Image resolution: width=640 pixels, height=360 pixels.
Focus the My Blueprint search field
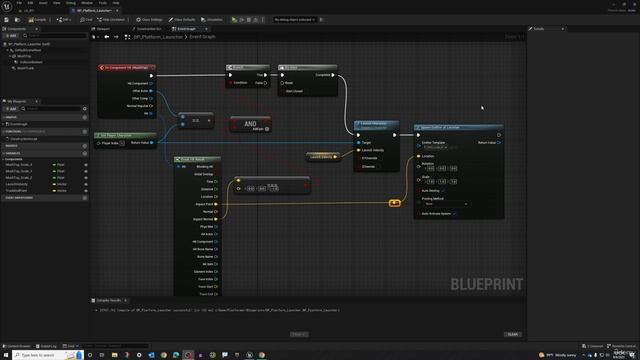tap(52, 109)
